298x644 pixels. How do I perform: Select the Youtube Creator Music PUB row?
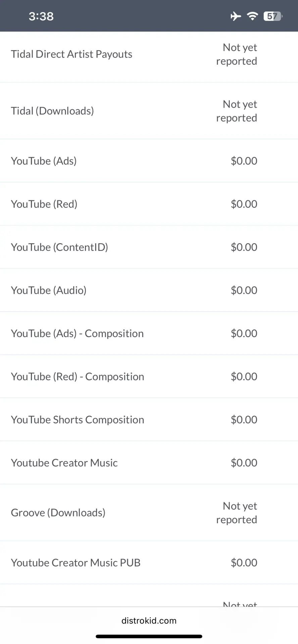[x=149, y=562]
